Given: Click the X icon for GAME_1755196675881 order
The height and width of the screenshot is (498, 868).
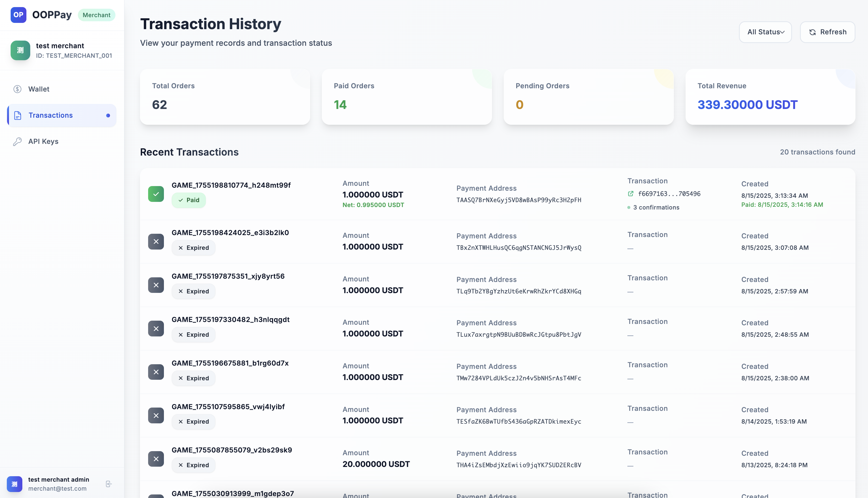Looking at the screenshot, I should [156, 372].
